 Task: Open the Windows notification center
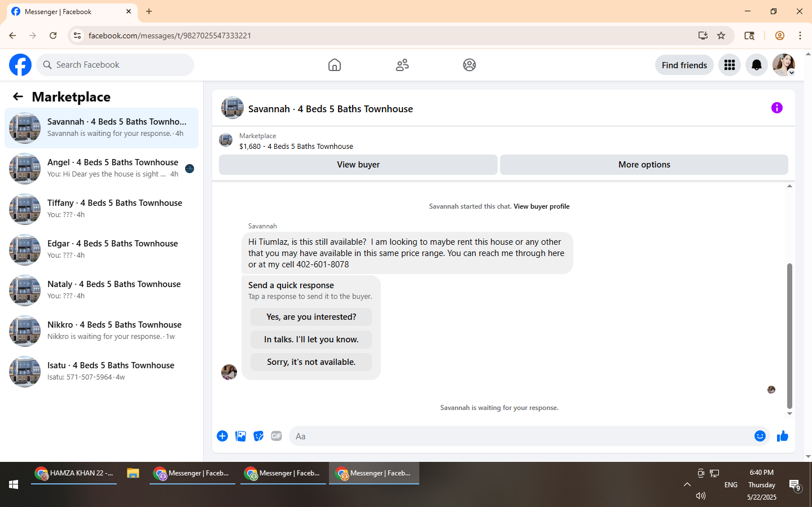[795, 485]
